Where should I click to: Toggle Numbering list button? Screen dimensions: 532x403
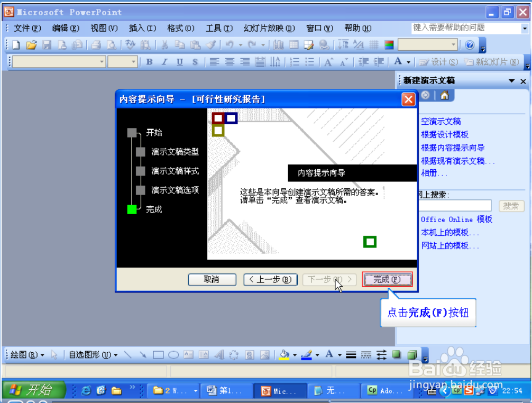(295, 62)
